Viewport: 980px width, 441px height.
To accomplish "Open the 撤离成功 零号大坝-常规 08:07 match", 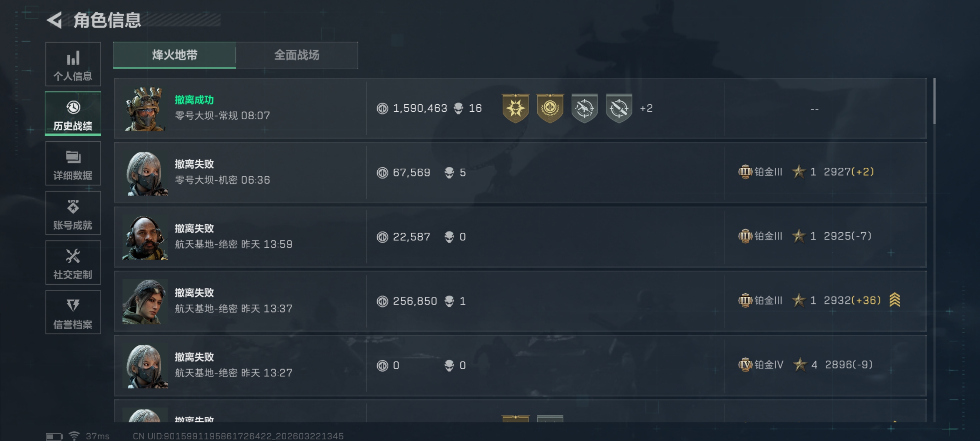I will [x=520, y=108].
